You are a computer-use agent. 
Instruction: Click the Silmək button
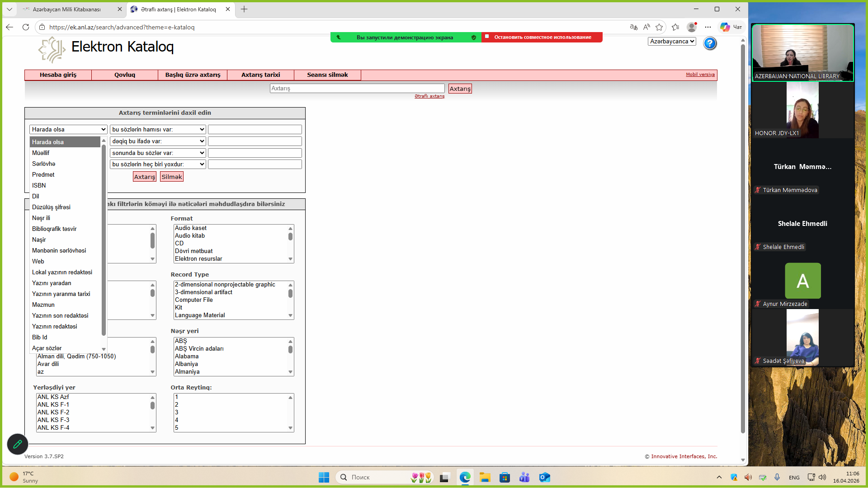coord(172,177)
